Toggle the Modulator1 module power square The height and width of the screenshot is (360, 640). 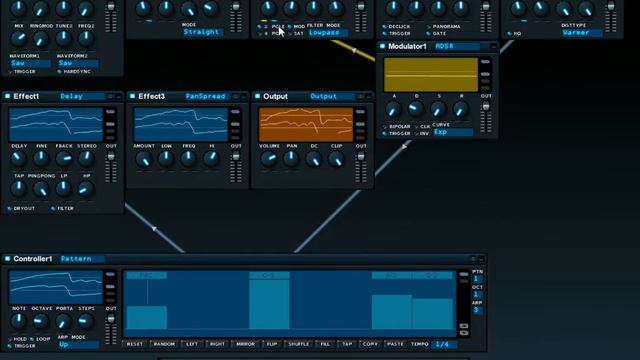(x=382, y=46)
